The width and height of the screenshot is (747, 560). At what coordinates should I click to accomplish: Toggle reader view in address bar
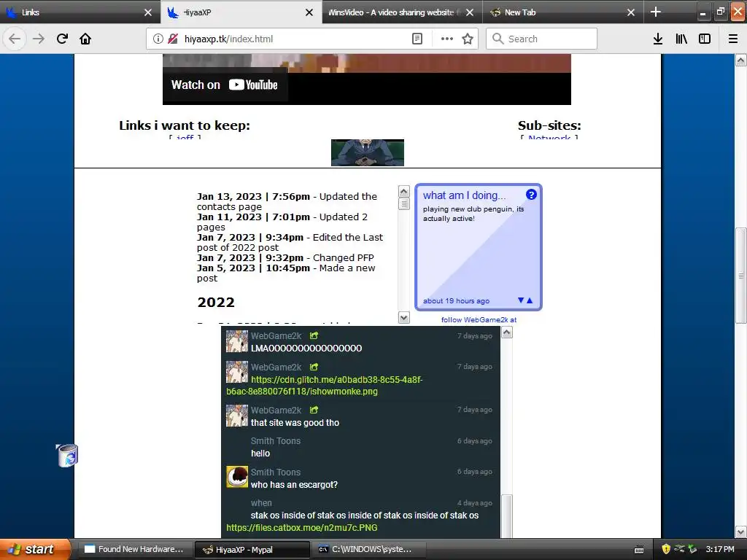417,39
